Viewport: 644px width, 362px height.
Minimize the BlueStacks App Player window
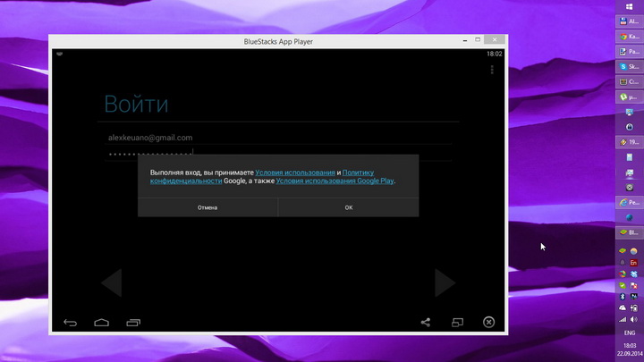coord(465,40)
